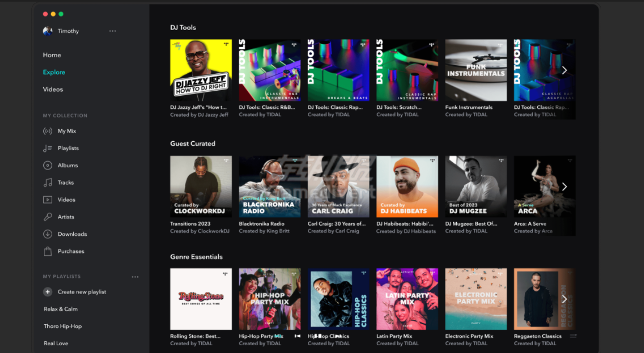Open the My Playlists three-dot menu
The width and height of the screenshot is (644, 353).
[x=135, y=277]
